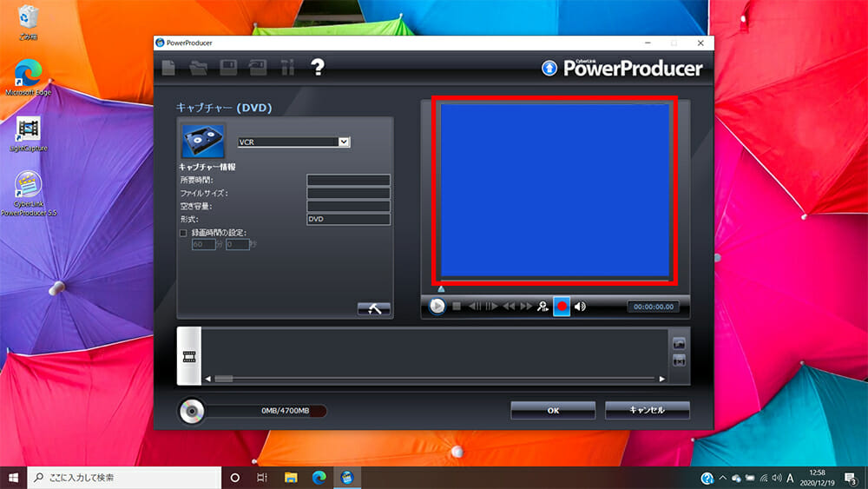This screenshot has width=868, height=489.
Task: Click the New Project page icon
Action: click(168, 68)
